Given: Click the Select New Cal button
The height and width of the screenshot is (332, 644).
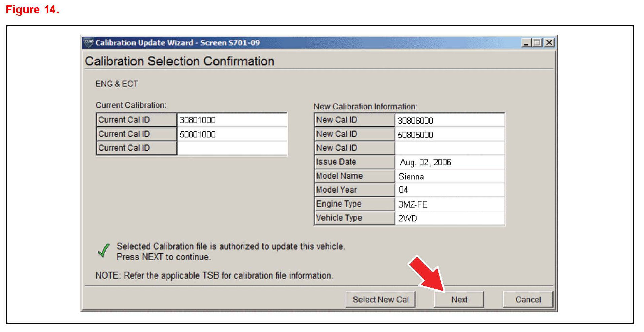Looking at the screenshot, I should coord(380,299).
